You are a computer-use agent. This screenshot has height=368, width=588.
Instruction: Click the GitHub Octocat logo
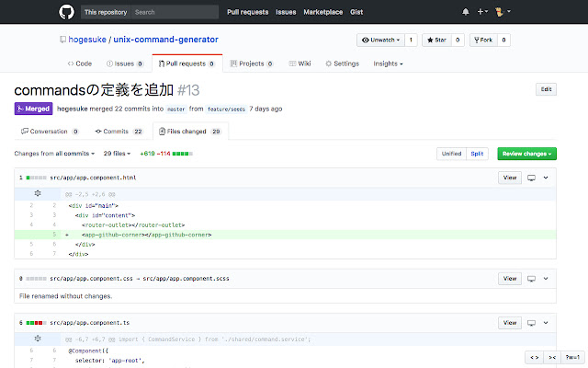(x=66, y=12)
